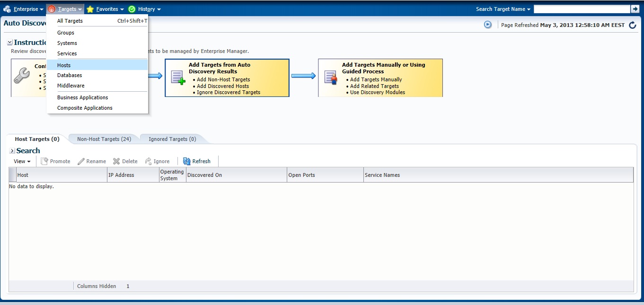Image resolution: width=644 pixels, height=305 pixels.
Task: Switch to Non-Host Targets tab
Action: pos(104,139)
